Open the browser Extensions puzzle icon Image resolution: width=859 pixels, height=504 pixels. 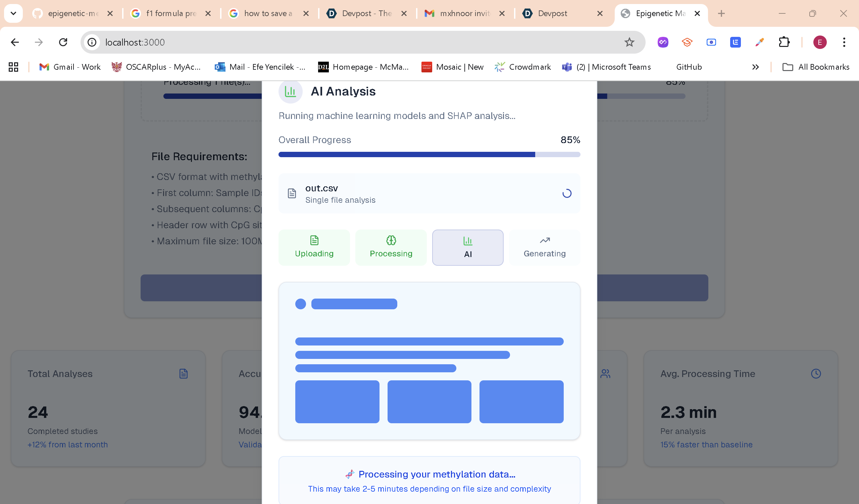(x=784, y=42)
